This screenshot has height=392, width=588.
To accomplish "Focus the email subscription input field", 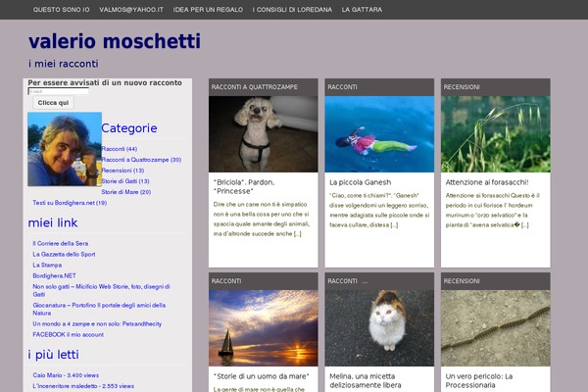I will [x=59, y=91].
